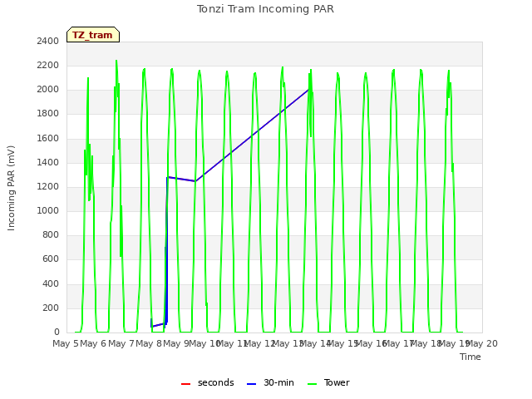Click the 800 y-axis tick value
This screenshot has height=399, width=532.
[51, 235]
